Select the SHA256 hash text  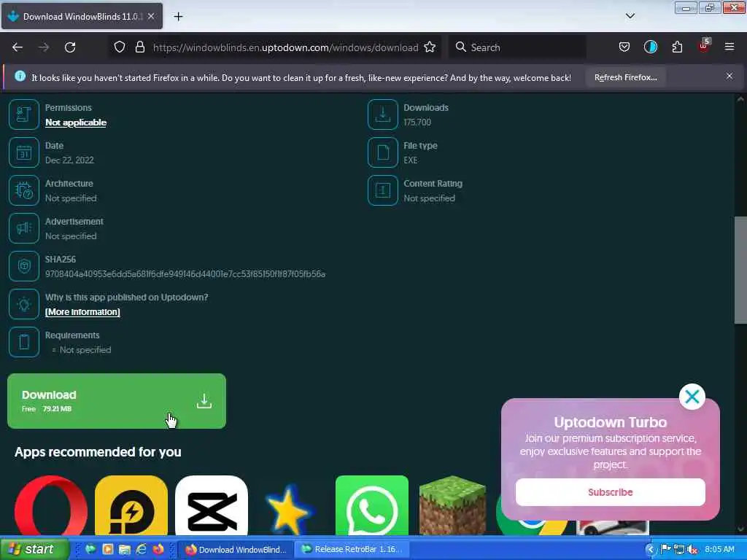[x=185, y=274]
